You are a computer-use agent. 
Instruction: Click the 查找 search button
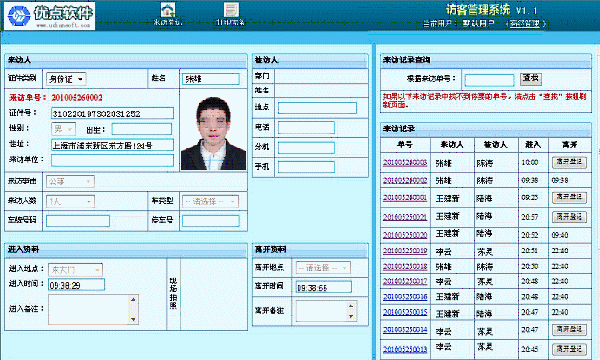pyautogui.click(x=531, y=78)
